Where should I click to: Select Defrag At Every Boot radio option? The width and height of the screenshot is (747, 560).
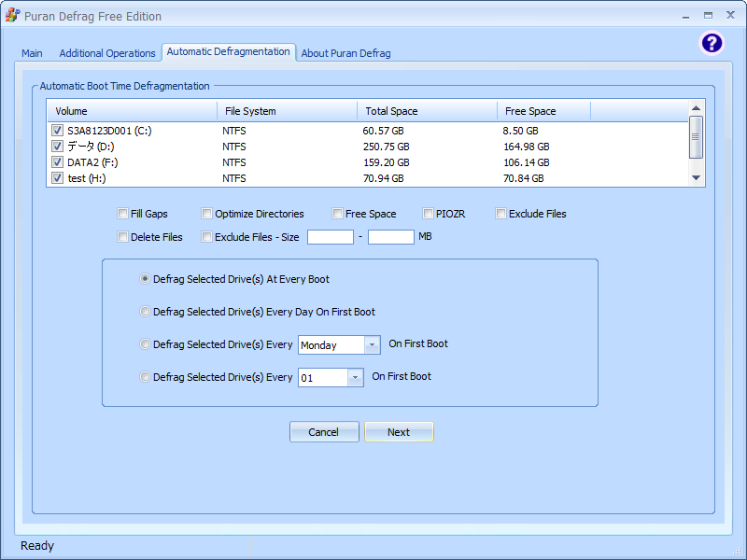[x=145, y=278]
